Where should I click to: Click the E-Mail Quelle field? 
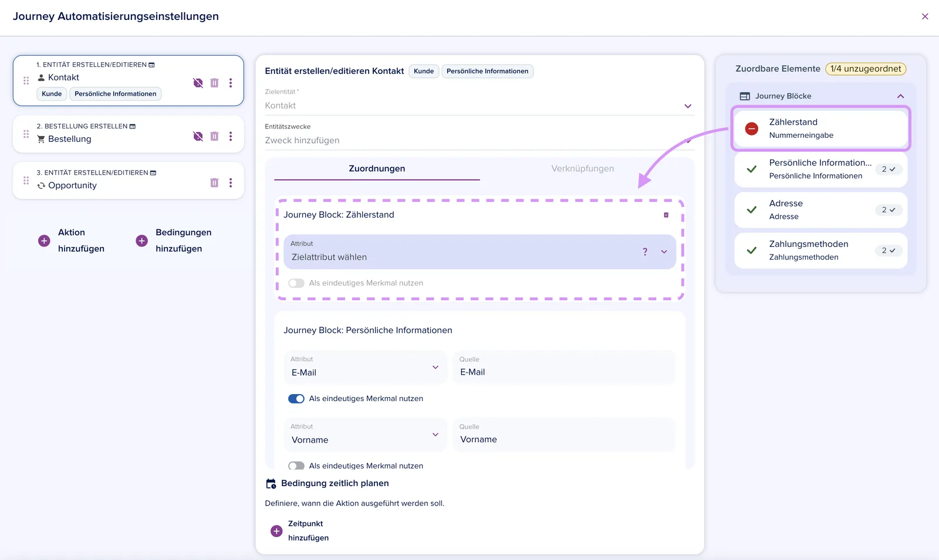point(564,368)
